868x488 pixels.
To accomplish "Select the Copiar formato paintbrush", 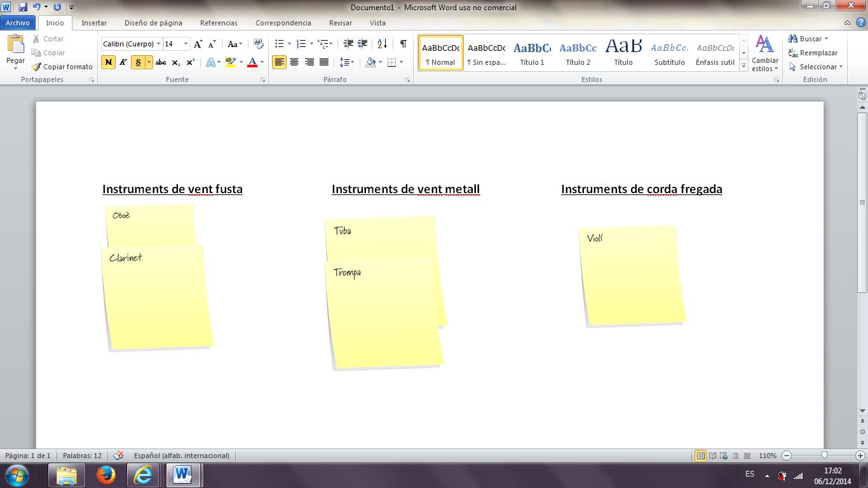I will (62, 67).
